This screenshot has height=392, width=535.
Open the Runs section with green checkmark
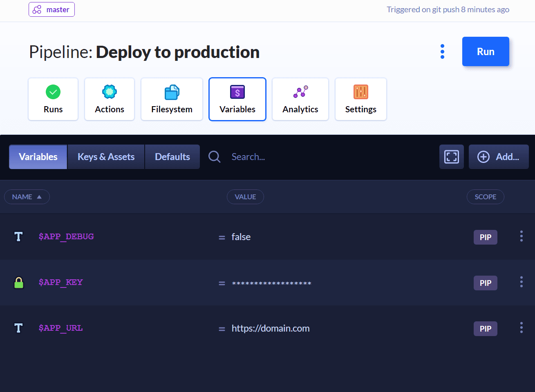click(x=53, y=99)
